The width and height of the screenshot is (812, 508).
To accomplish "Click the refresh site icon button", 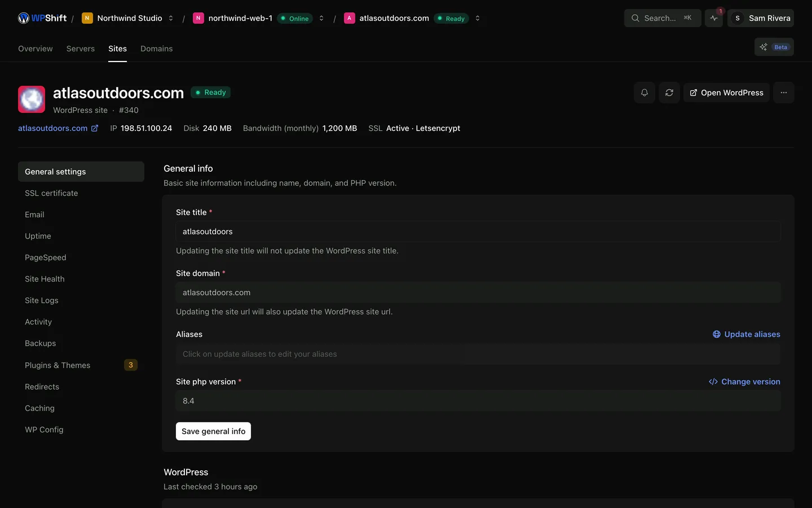I will point(669,93).
